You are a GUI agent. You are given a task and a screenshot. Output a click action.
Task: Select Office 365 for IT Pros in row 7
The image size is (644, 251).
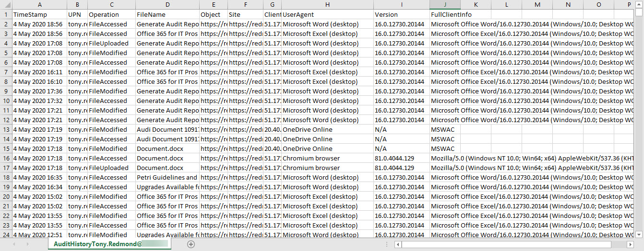pos(167,72)
